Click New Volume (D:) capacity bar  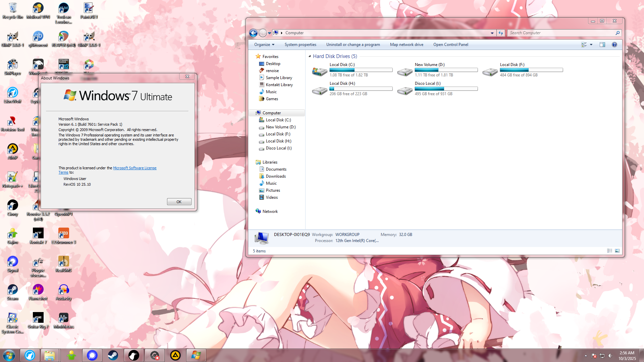coord(446,70)
